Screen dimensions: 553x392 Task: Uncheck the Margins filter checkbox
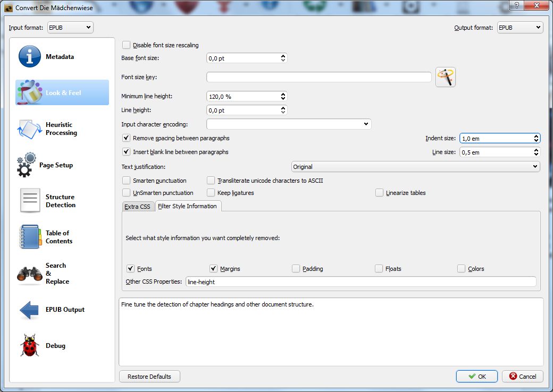click(x=213, y=268)
